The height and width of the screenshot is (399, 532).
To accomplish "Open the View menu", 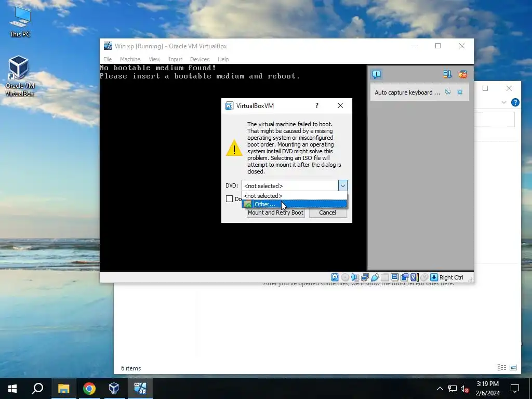I will pyautogui.click(x=154, y=59).
